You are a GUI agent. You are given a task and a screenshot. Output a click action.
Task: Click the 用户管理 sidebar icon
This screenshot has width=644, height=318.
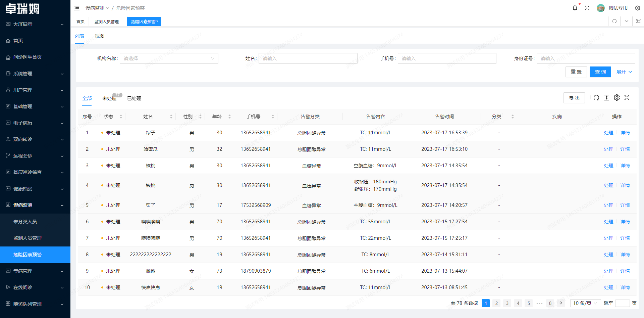pos(8,90)
